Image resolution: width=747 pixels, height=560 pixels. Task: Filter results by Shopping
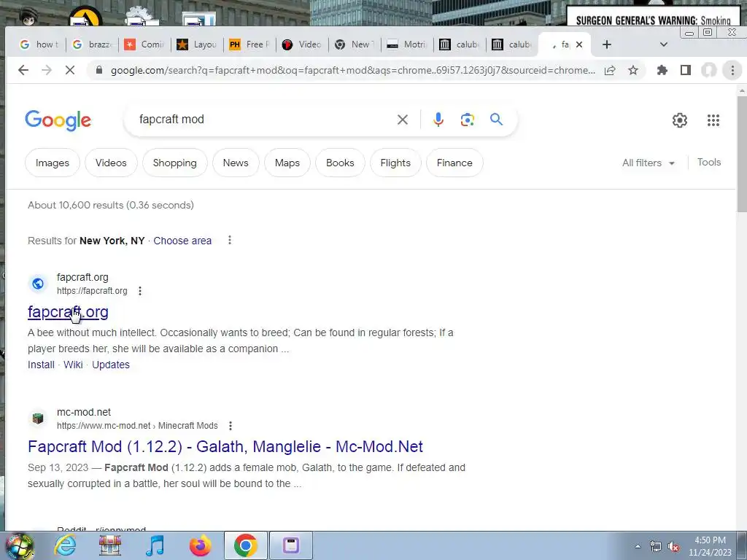pos(175,163)
